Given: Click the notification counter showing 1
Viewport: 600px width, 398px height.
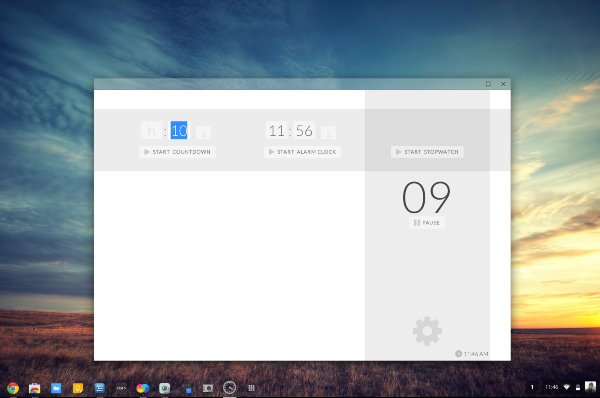Looking at the screenshot, I should point(532,387).
